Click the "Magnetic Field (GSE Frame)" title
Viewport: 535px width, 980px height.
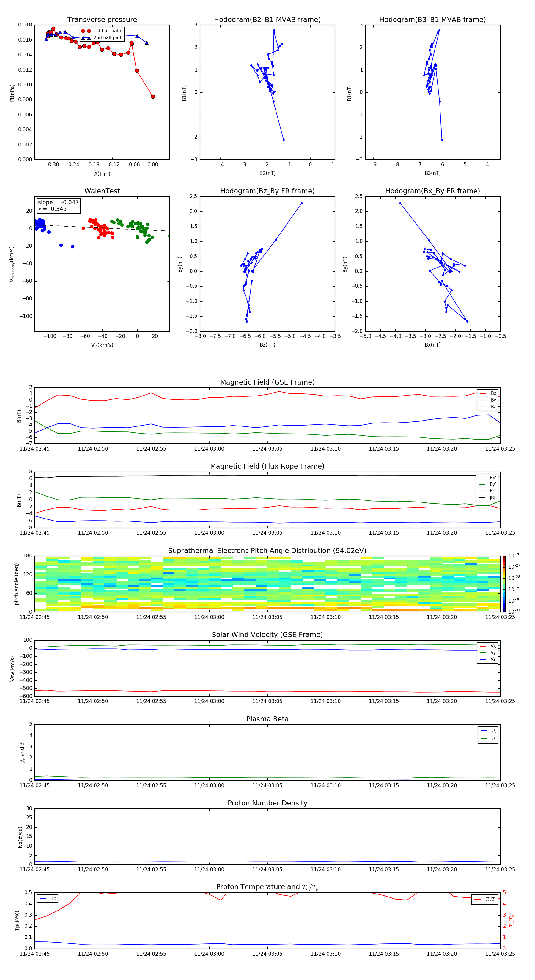[x=267, y=382]
